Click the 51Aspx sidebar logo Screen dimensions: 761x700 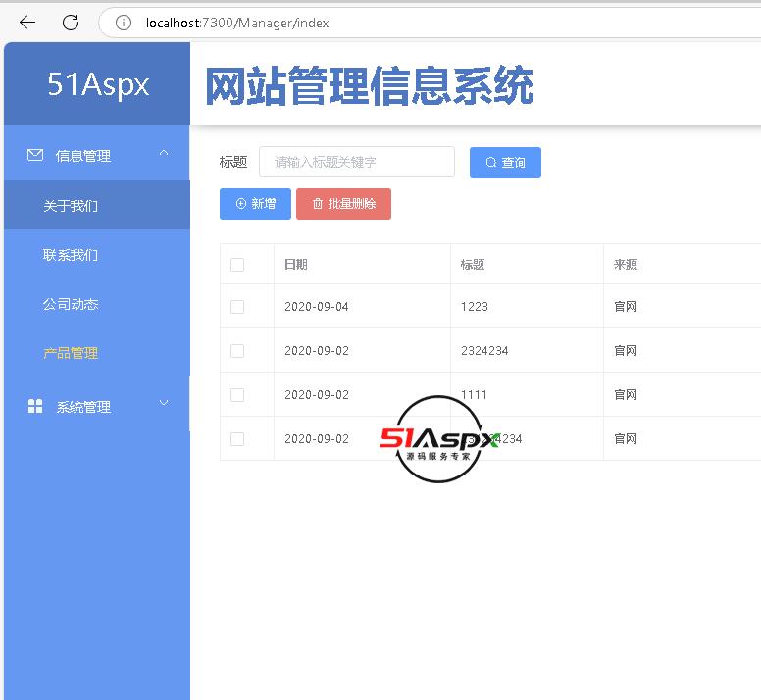pyautogui.click(x=98, y=84)
